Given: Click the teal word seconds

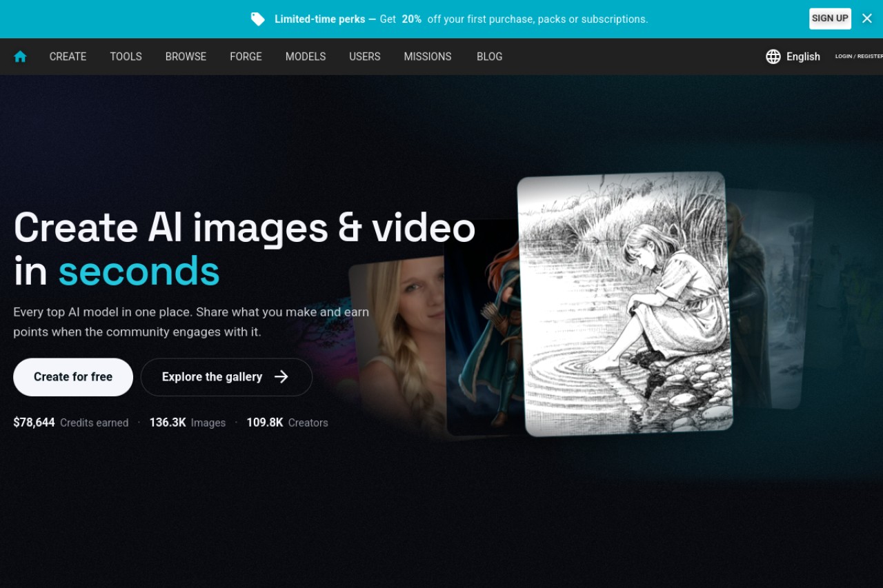Looking at the screenshot, I should point(139,271).
